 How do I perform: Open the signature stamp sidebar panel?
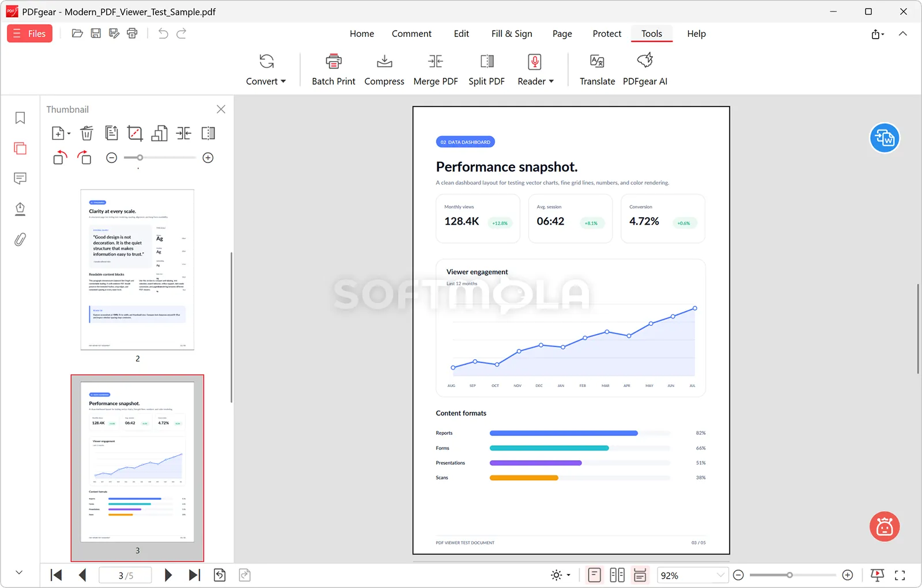(20, 208)
